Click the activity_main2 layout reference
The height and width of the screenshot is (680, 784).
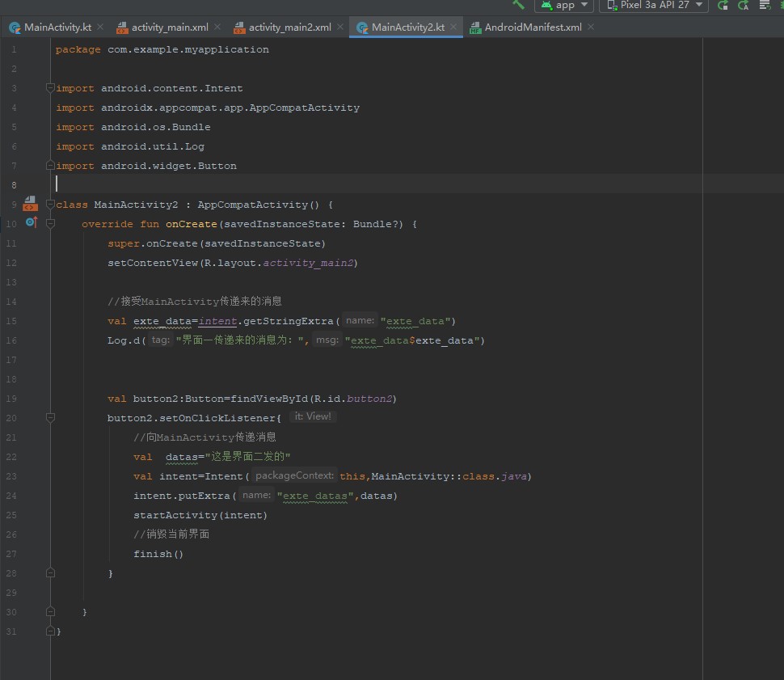pyautogui.click(x=310, y=263)
